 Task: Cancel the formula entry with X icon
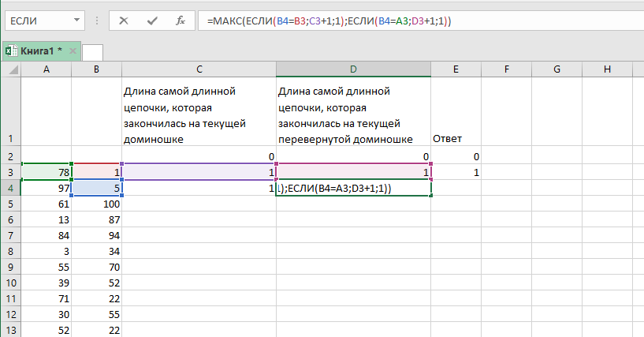click(x=124, y=21)
